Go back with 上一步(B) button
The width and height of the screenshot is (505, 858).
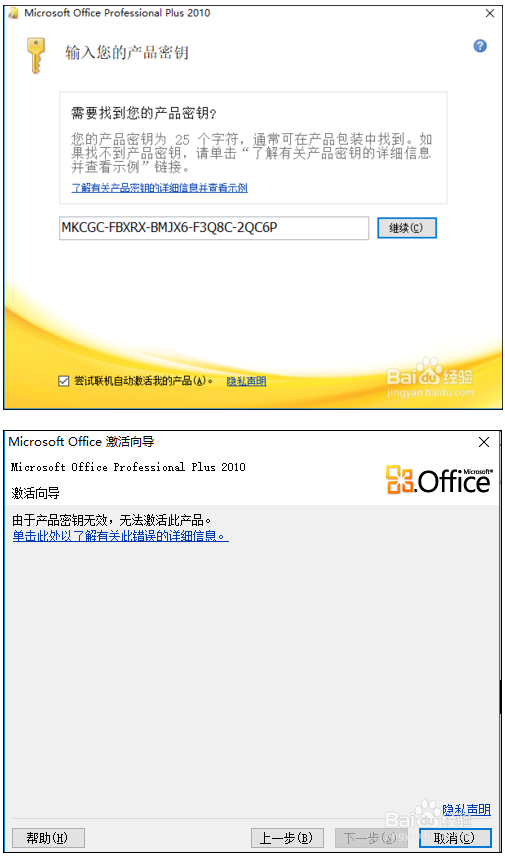pos(287,837)
